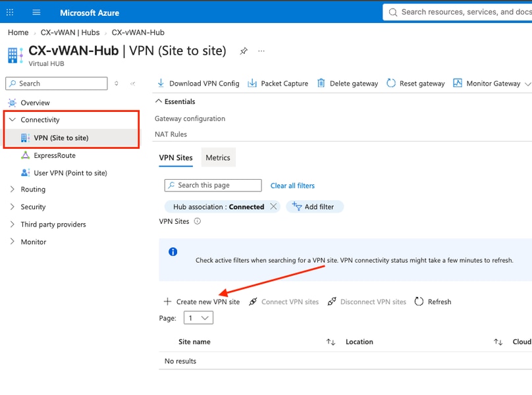Screen dimensions: 532x395
Task: Open the Page number dropdown
Action: [198, 318]
